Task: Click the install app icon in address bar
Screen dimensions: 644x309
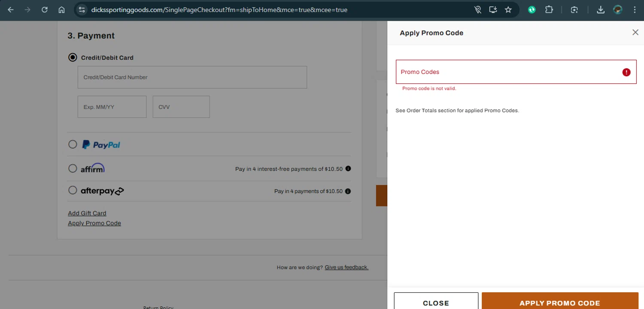Action: click(493, 9)
